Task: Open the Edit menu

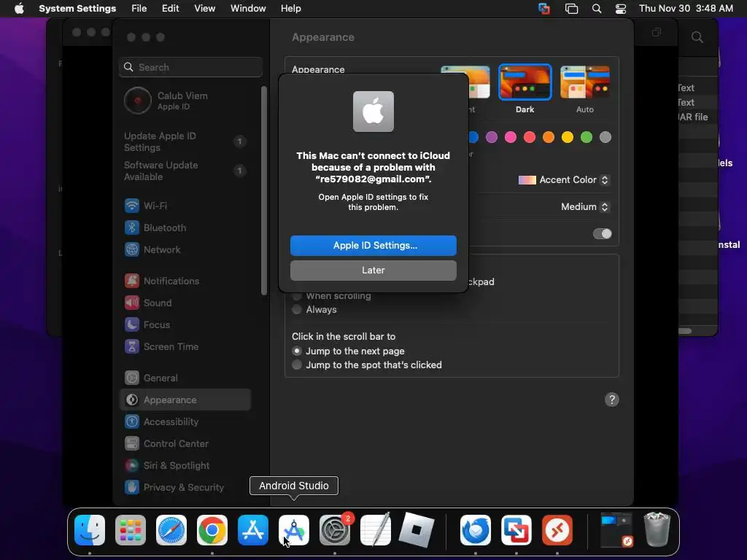Action: 170,9
